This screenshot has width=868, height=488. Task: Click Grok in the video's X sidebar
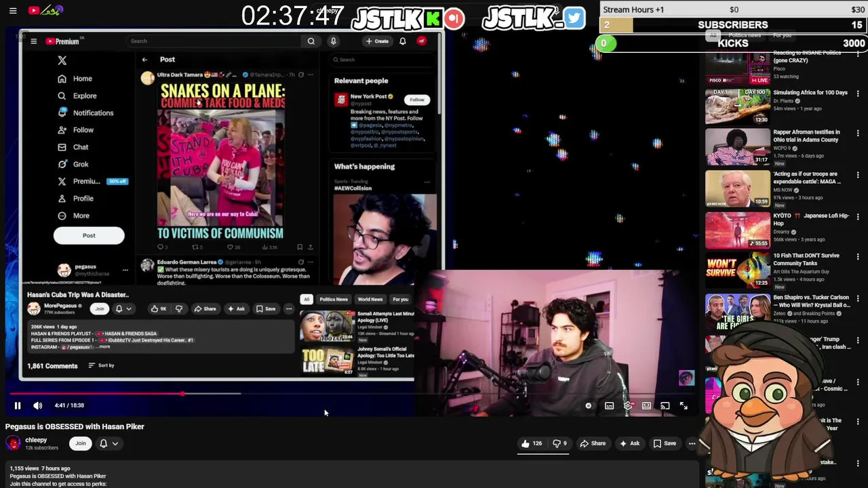[x=73, y=164]
